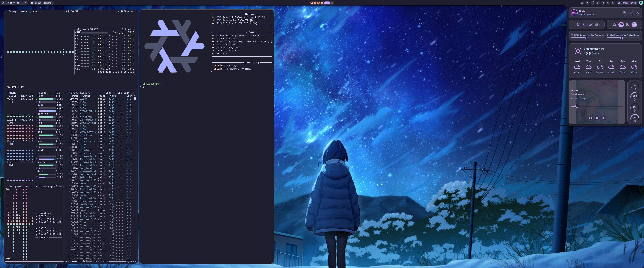The width and height of the screenshot is (644, 268).
Task: Click the network connections icon in quick settings
Action: click(577, 25)
